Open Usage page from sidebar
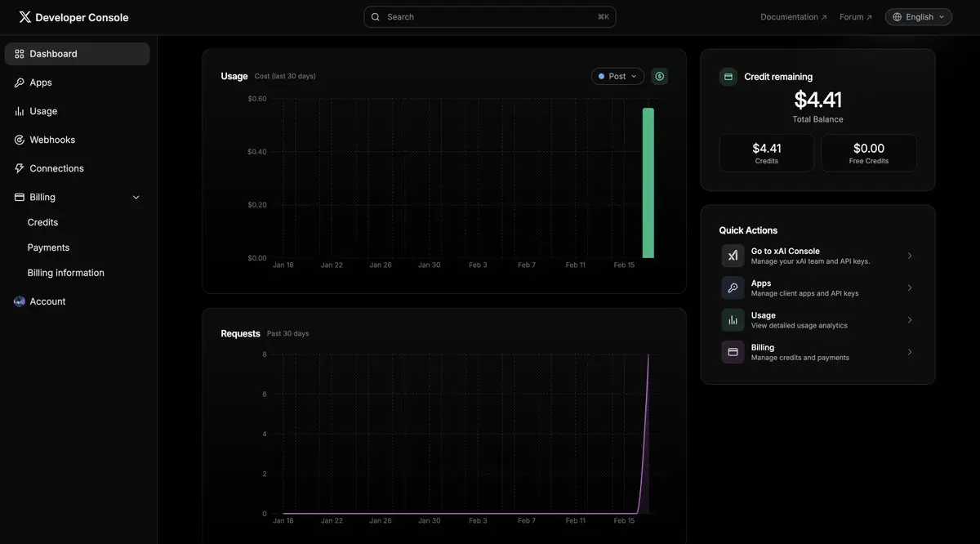980x544 pixels. [x=43, y=111]
